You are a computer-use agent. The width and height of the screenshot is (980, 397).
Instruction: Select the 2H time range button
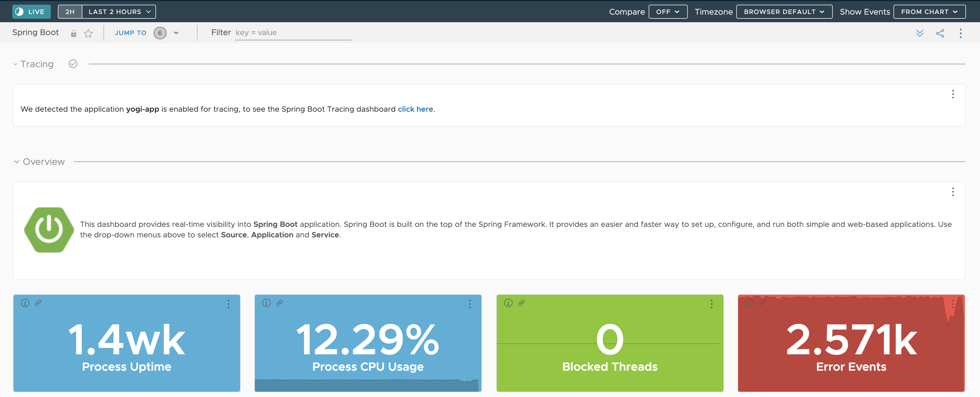pos(70,12)
